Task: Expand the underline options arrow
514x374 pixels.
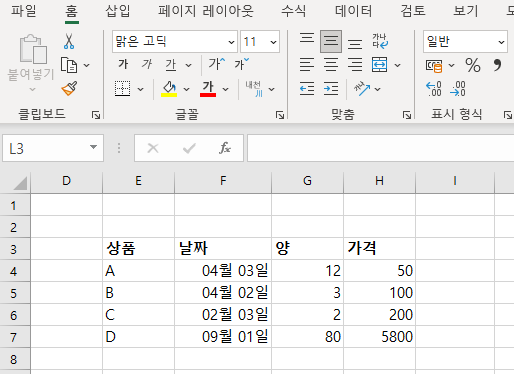Action: pyautogui.click(x=189, y=65)
